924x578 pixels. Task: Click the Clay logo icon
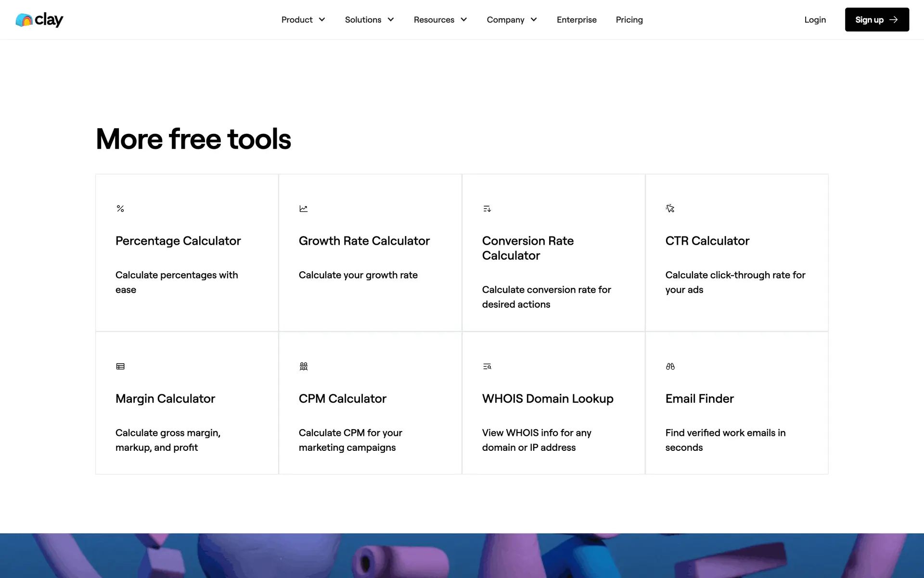24,20
